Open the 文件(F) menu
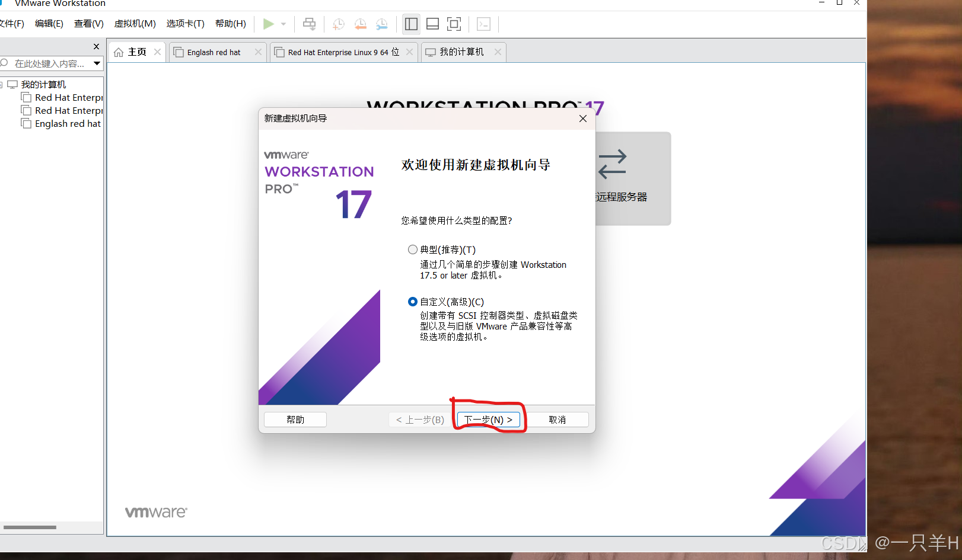962x560 pixels. [x=12, y=24]
